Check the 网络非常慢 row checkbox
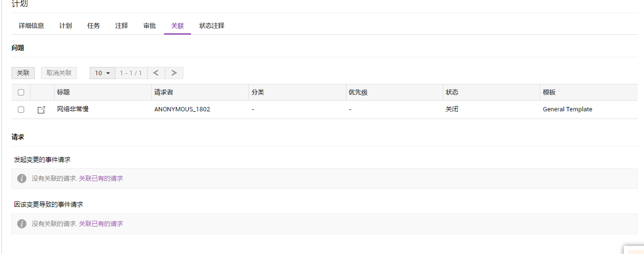The image size is (644, 254). point(21,109)
